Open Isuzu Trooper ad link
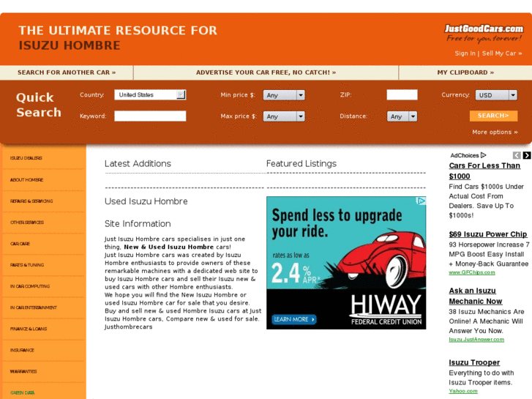532x399 pixels. tap(474, 362)
